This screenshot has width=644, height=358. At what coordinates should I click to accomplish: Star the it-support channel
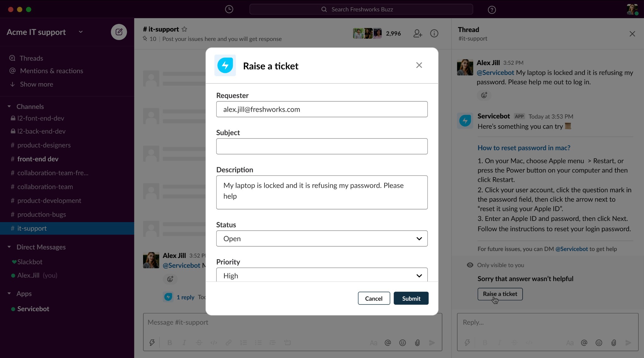(185, 29)
